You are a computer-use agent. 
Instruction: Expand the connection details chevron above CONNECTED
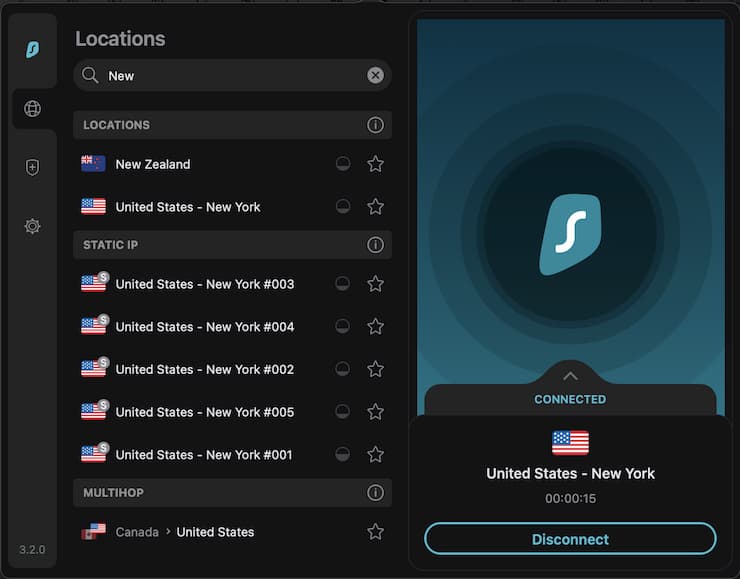coord(570,376)
